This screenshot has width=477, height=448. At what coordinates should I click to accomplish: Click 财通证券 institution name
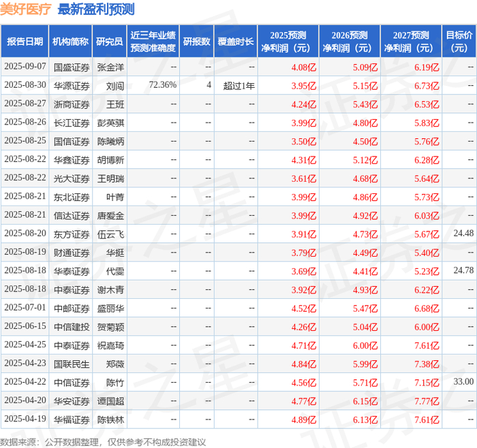72,253
